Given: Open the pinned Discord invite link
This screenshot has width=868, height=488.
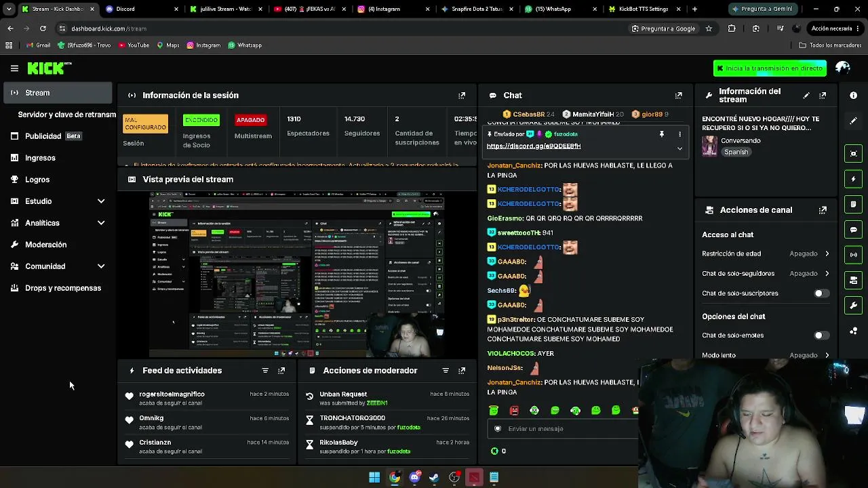Looking at the screenshot, I should (x=534, y=146).
